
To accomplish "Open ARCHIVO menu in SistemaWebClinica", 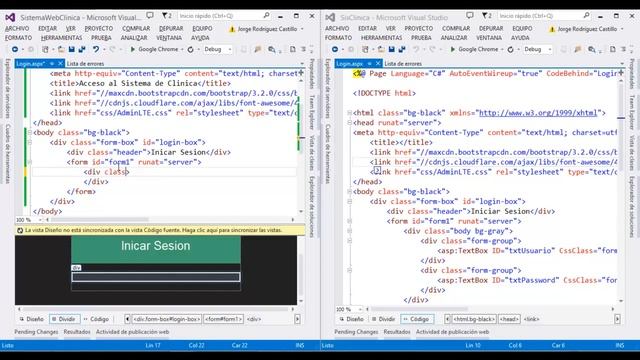I will pos(17,29).
